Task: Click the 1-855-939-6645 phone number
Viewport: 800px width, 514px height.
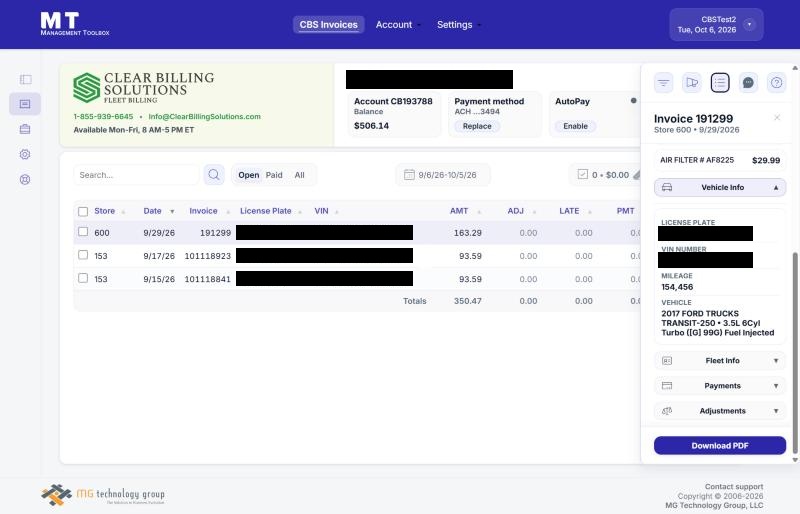Action: 103,116
